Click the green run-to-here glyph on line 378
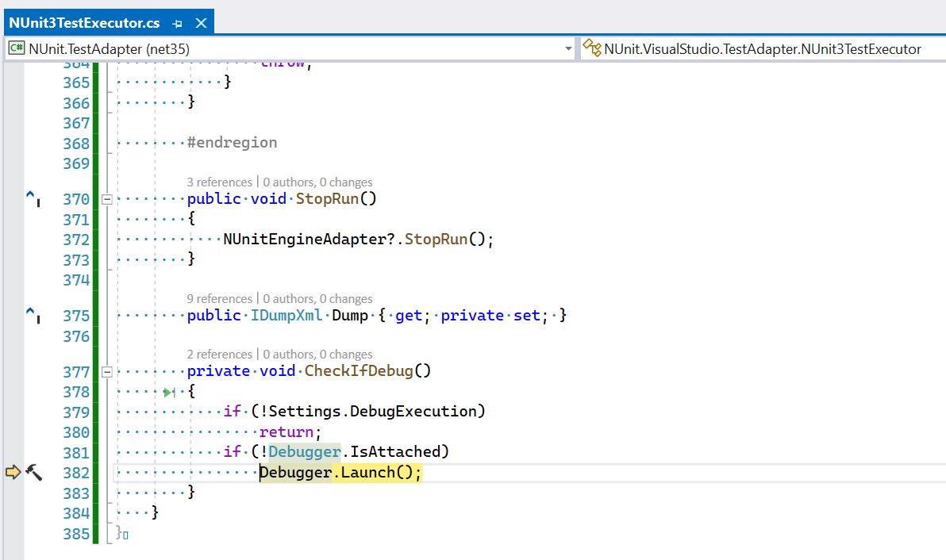This screenshot has width=946, height=560. (x=169, y=393)
